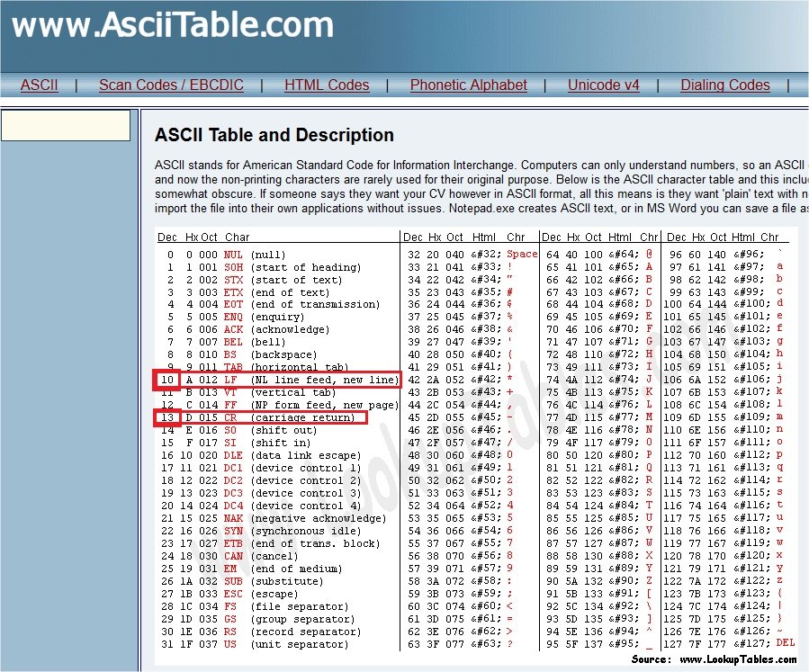Go to Scan Codes / EBCDIC page
This screenshot has width=809, height=672.
click(171, 85)
